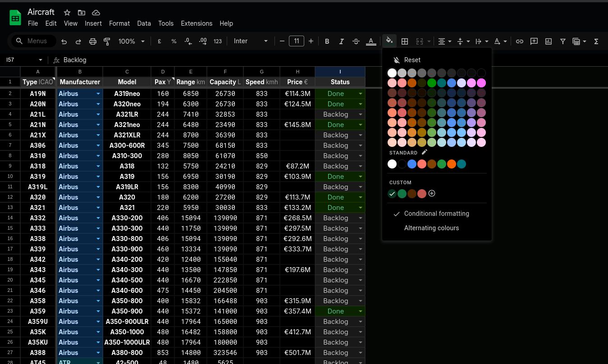Increase font size with plus button
608x364 pixels.
pos(311,41)
